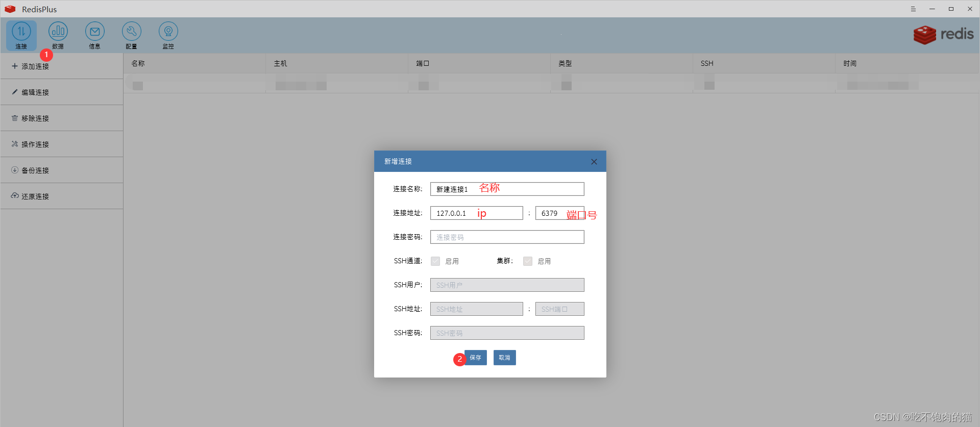Open the 配置 (Config) wrench icon
This screenshot has height=427, width=980.
pyautogui.click(x=132, y=35)
